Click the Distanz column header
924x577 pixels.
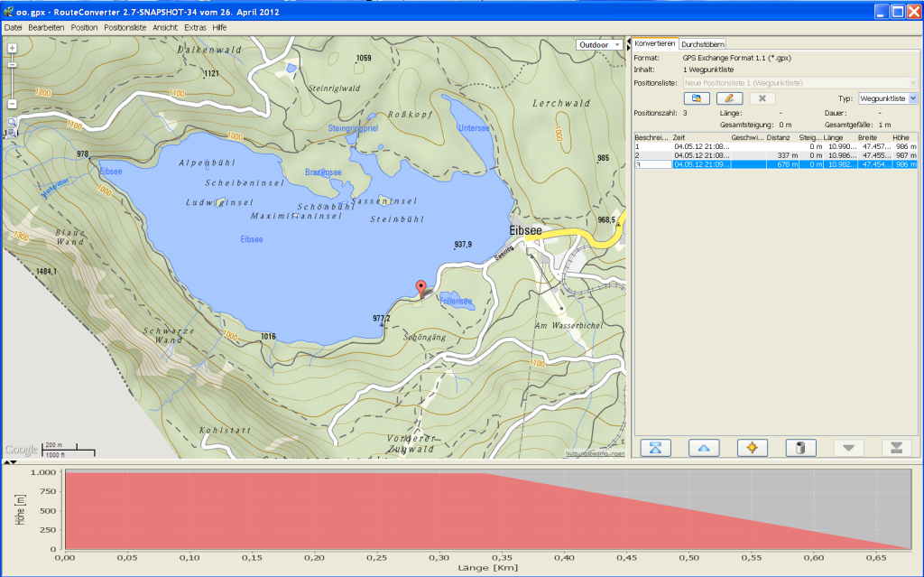(781, 137)
